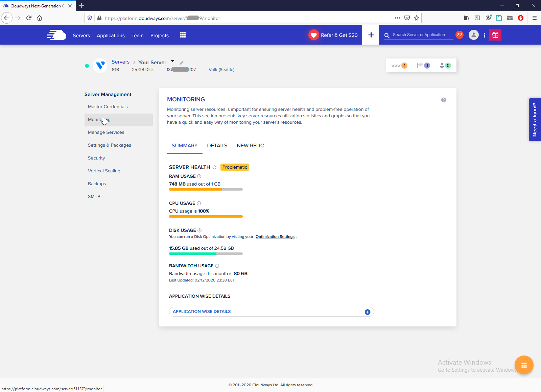Toggle the Firefox sidebar view icon

pyautogui.click(x=477, y=18)
